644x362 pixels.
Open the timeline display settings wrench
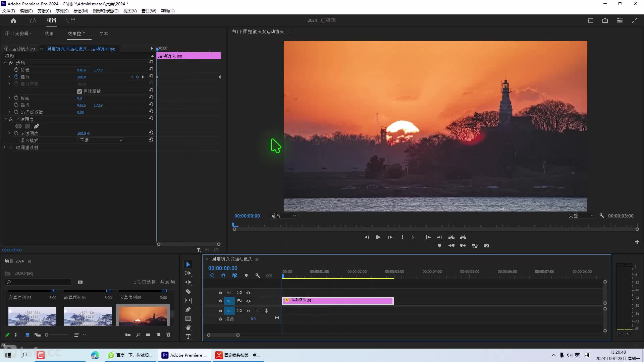click(x=258, y=276)
